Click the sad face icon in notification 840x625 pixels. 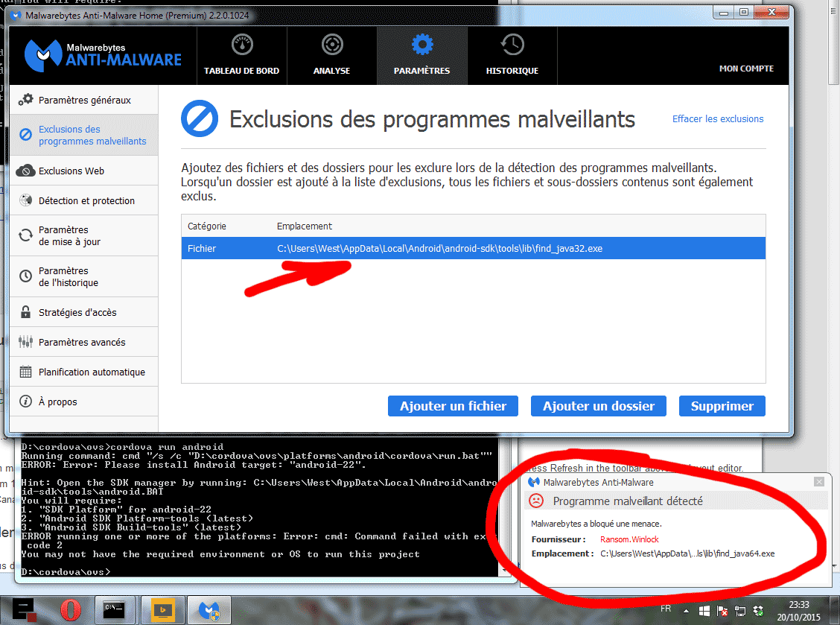536,501
